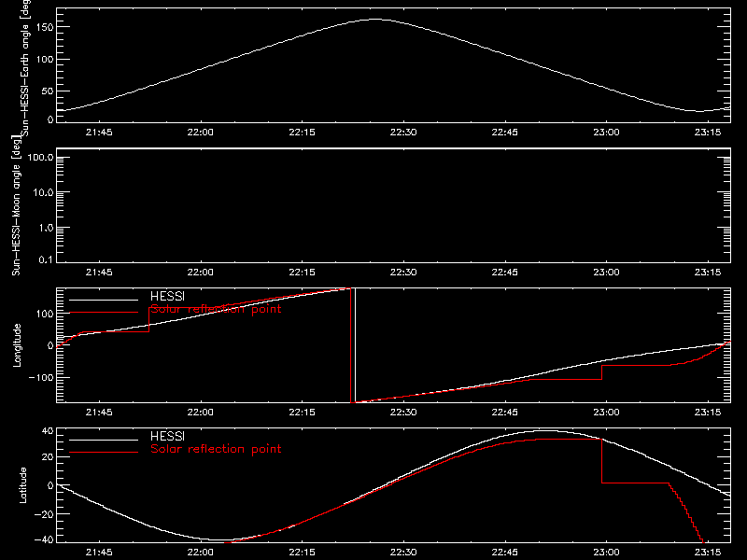This screenshot has height=560, width=747.
Task: Click the -40 tick on Latitude axis
Action: coord(44,540)
